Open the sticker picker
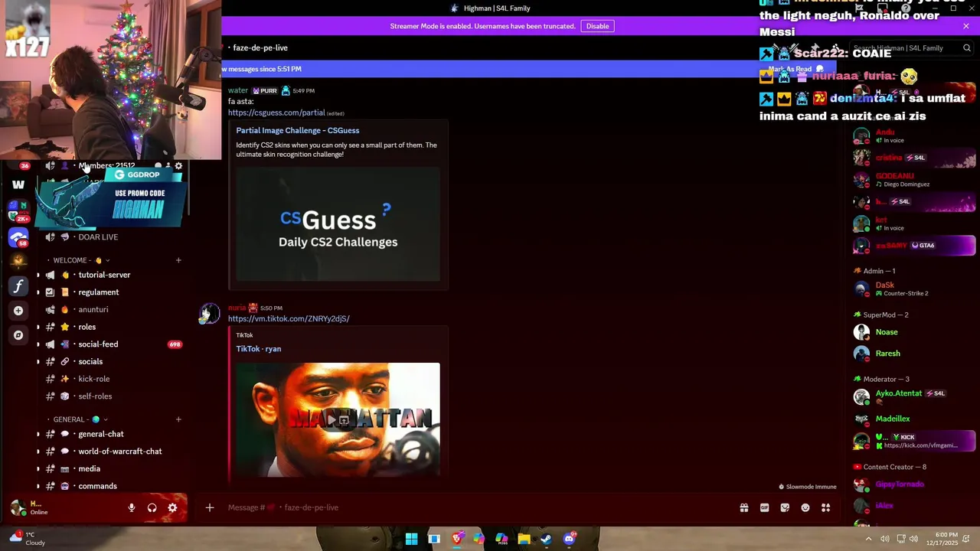The image size is (980, 551). click(785, 507)
